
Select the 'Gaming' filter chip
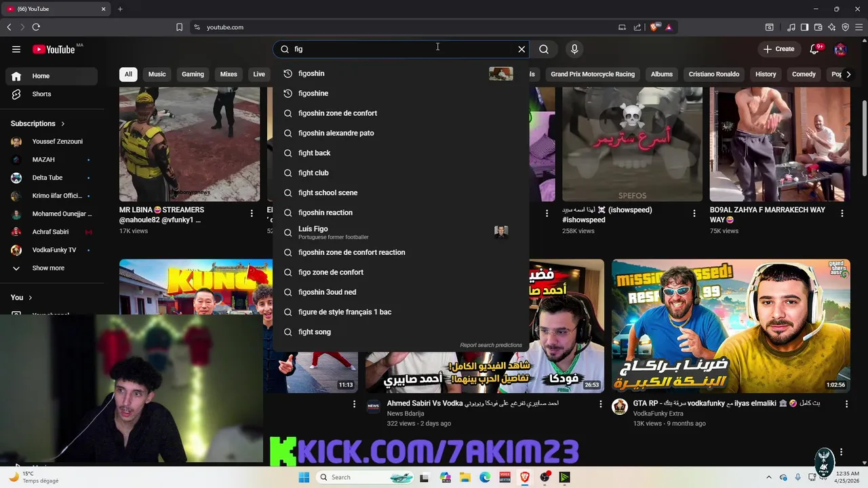point(193,75)
